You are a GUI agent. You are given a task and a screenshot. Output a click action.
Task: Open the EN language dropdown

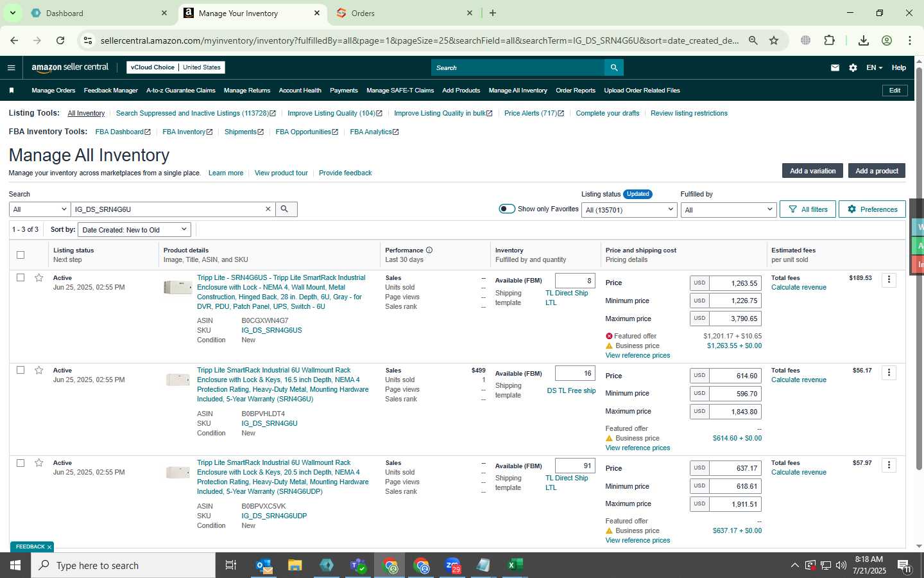(874, 67)
